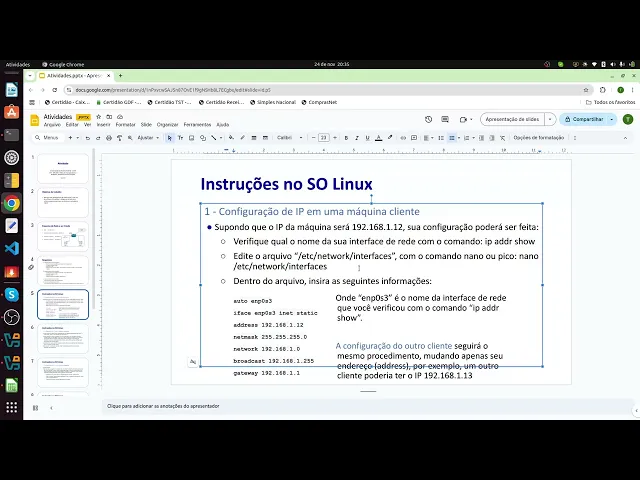Toggle Italic formatting
The width and height of the screenshot is (640, 480).
[357, 138]
